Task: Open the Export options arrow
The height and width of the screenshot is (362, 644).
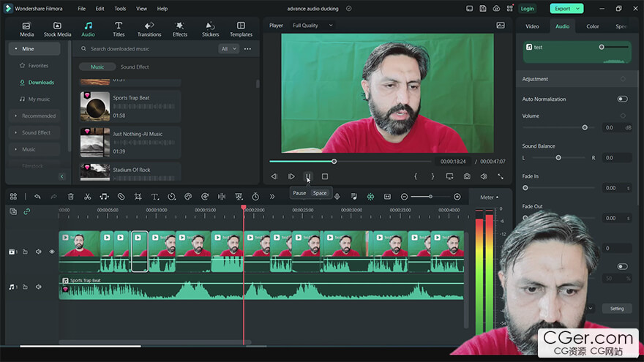Action: coord(578,9)
